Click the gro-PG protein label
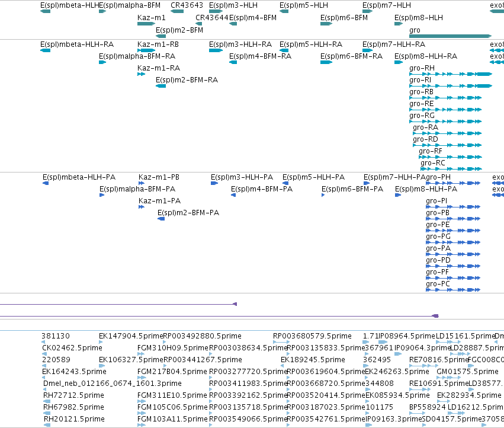The image size is (504, 428). click(438, 237)
